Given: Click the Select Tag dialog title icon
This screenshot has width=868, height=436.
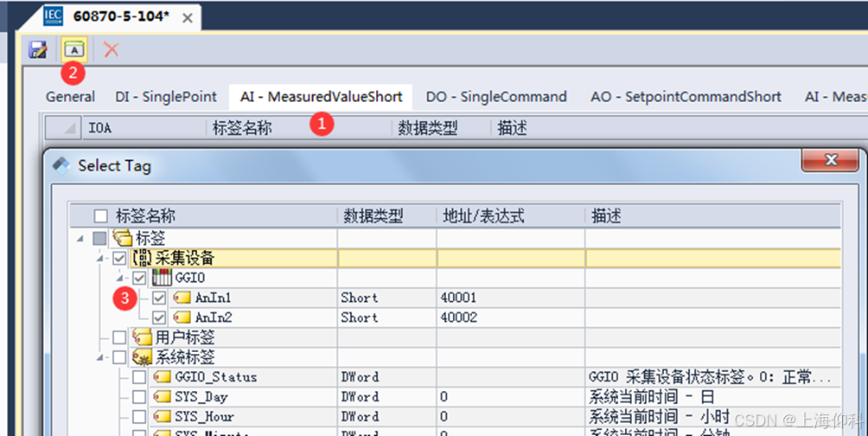Looking at the screenshot, I should (x=62, y=165).
